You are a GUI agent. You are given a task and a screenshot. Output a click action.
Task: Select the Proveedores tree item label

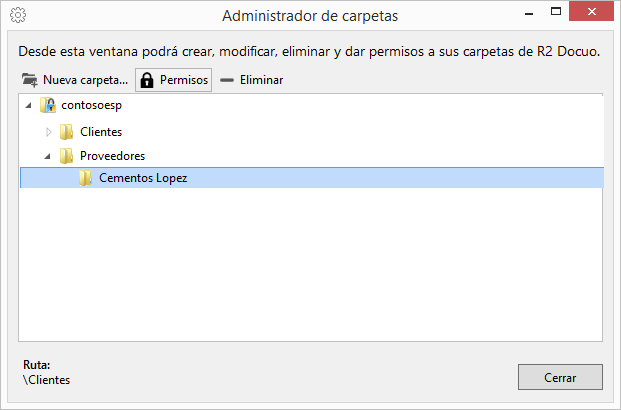click(112, 156)
